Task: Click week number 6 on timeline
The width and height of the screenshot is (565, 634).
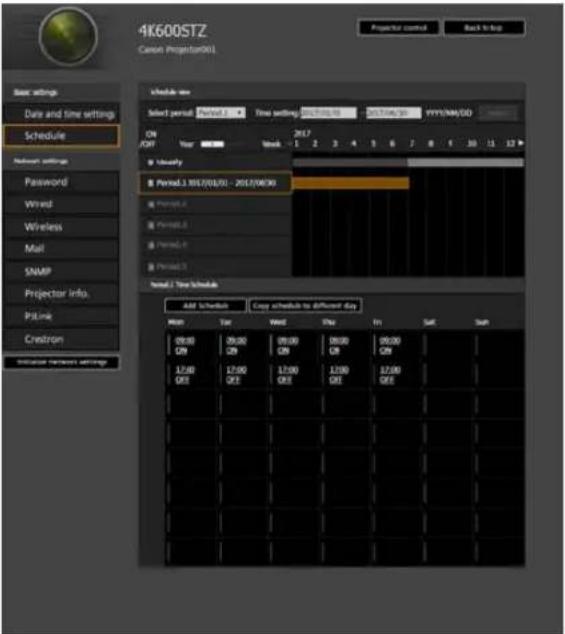Action: point(392,144)
